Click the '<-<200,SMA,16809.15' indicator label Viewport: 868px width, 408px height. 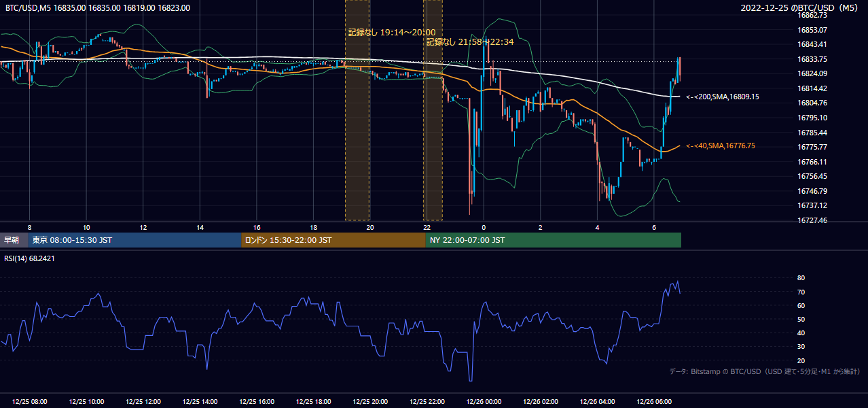(x=723, y=97)
